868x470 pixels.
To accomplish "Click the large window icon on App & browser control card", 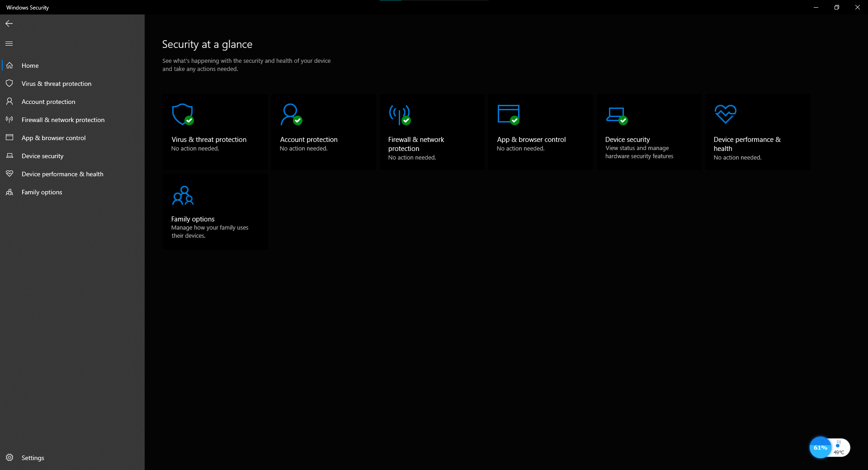I will (x=509, y=114).
